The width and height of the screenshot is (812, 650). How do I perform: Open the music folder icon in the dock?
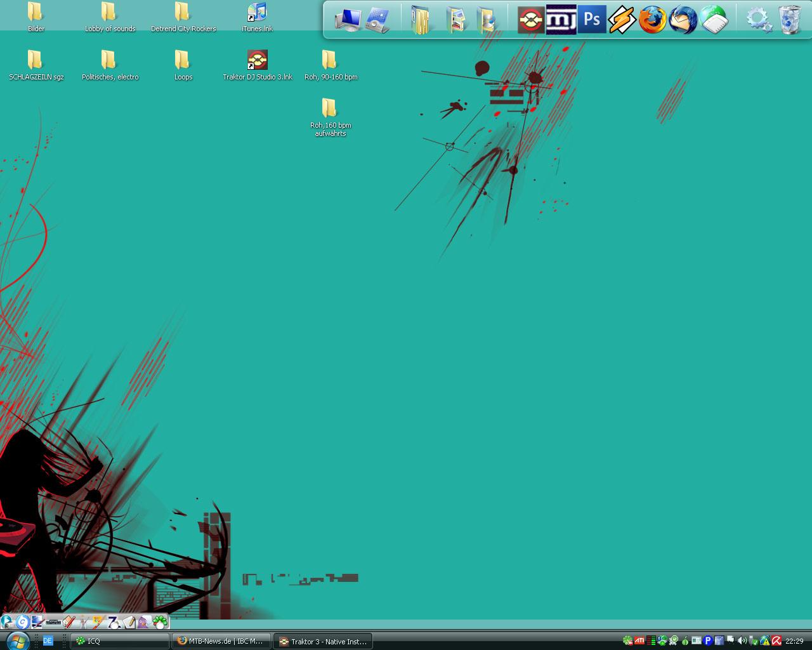click(x=486, y=20)
